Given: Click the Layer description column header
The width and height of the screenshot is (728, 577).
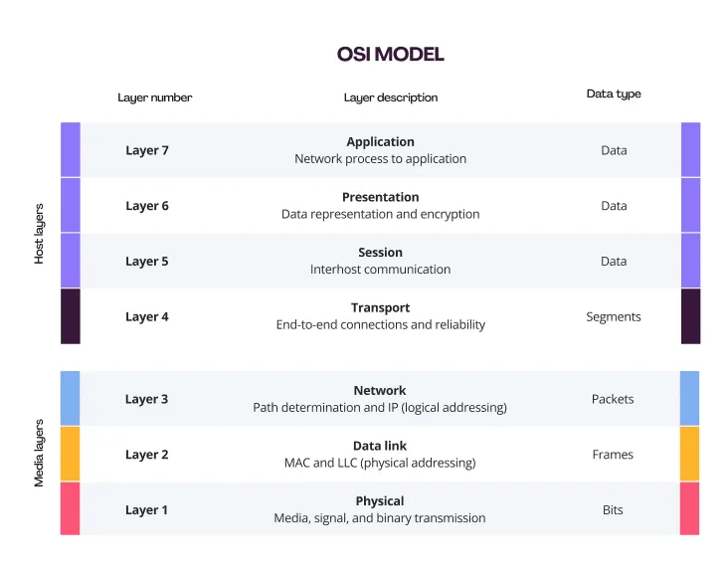Looking at the screenshot, I should (390, 97).
